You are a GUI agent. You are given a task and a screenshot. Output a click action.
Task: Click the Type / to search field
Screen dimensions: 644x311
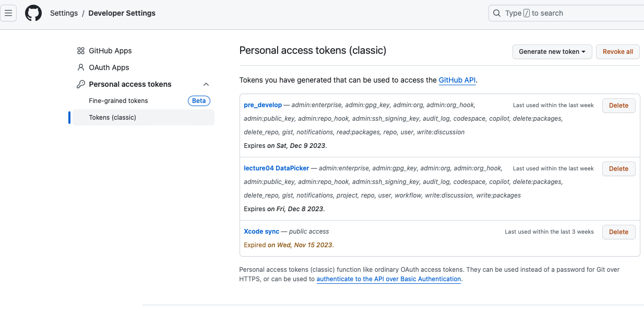569,13
